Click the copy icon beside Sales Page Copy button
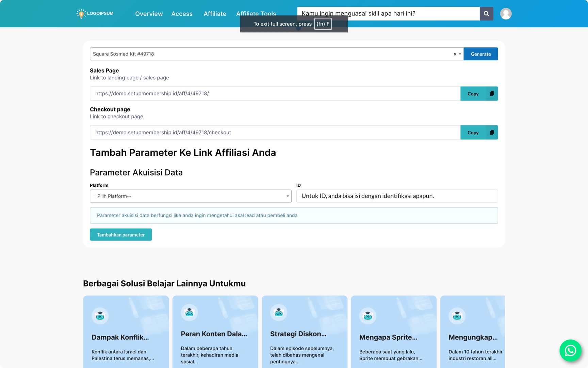Viewport: 588px width, 368px height. click(x=491, y=93)
